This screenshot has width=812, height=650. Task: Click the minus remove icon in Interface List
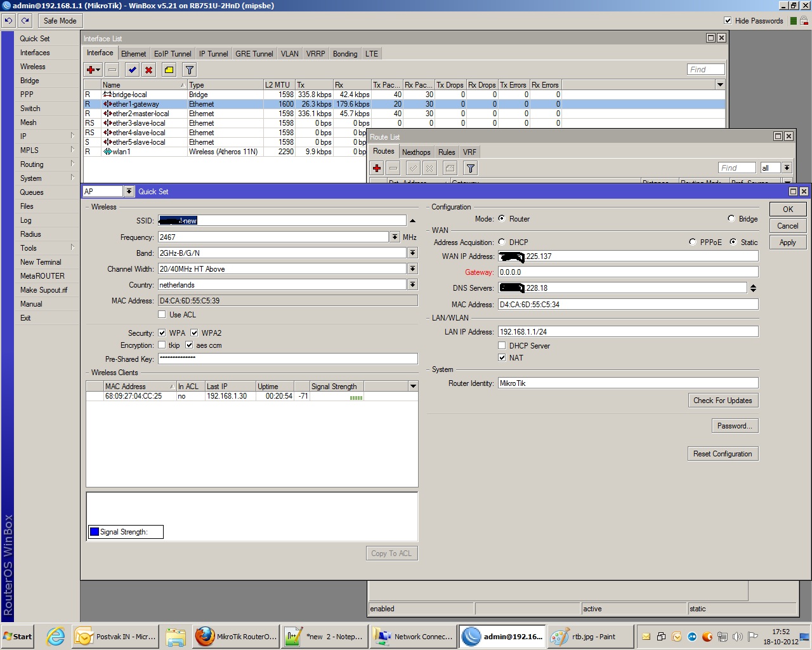(x=112, y=70)
